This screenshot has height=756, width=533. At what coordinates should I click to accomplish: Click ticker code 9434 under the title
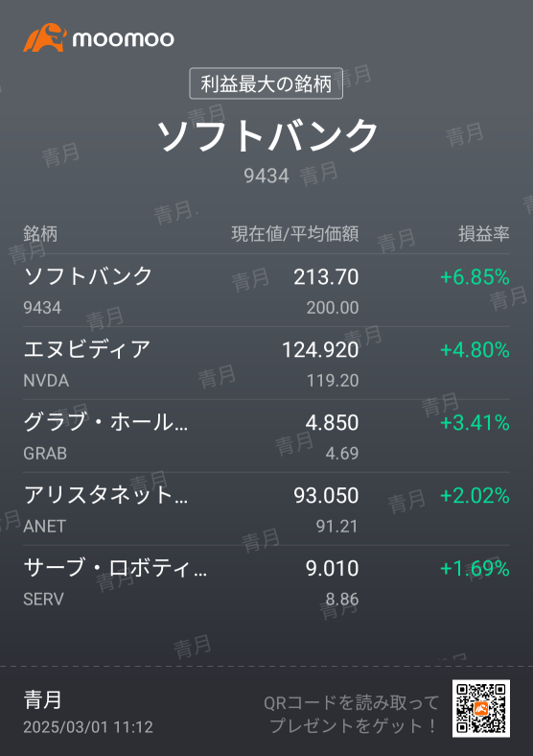(266, 176)
